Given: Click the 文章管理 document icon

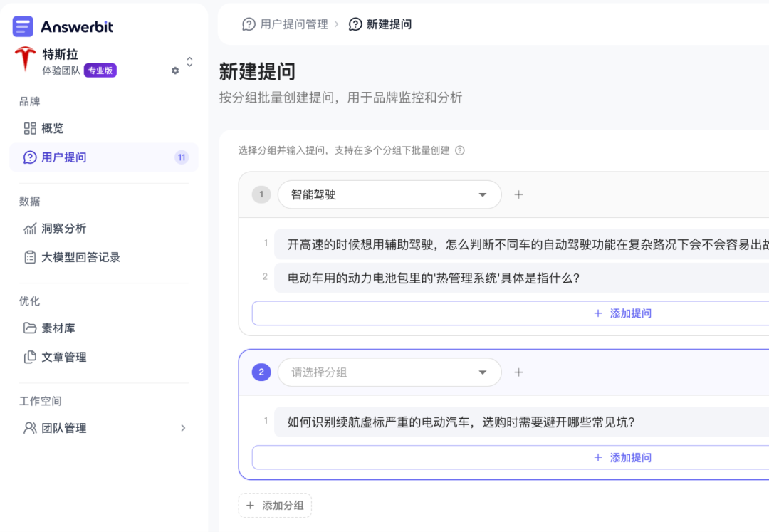Looking at the screenshot, I should point(30,357).
